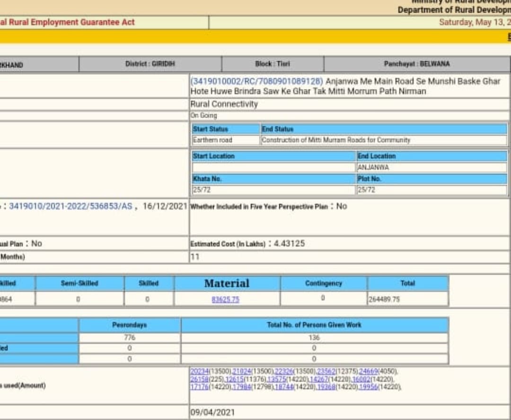511x420 pixels.
Task: Open muster roll number 23562
Action: (326, 371)
